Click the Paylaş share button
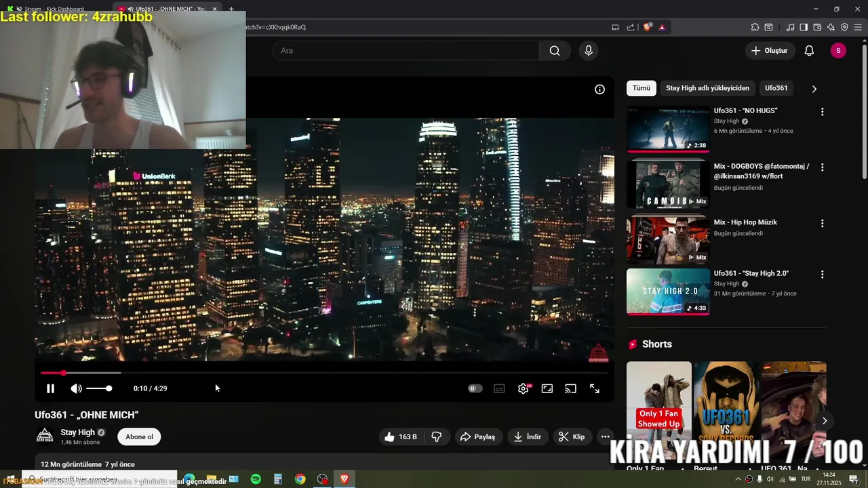This screenshot has height=488, width=868. click(478, 437)
